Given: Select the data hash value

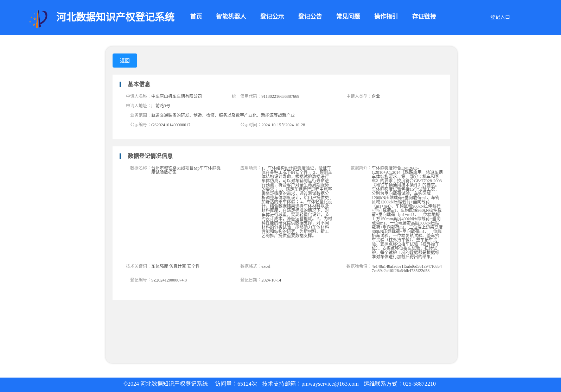Looking at the screenshot, I should point(407,268).
